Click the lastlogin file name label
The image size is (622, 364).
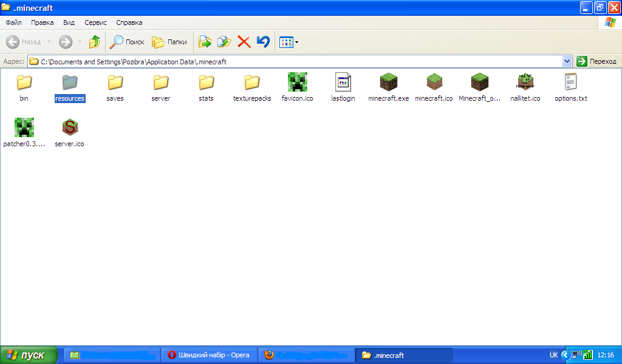[343, 98]
